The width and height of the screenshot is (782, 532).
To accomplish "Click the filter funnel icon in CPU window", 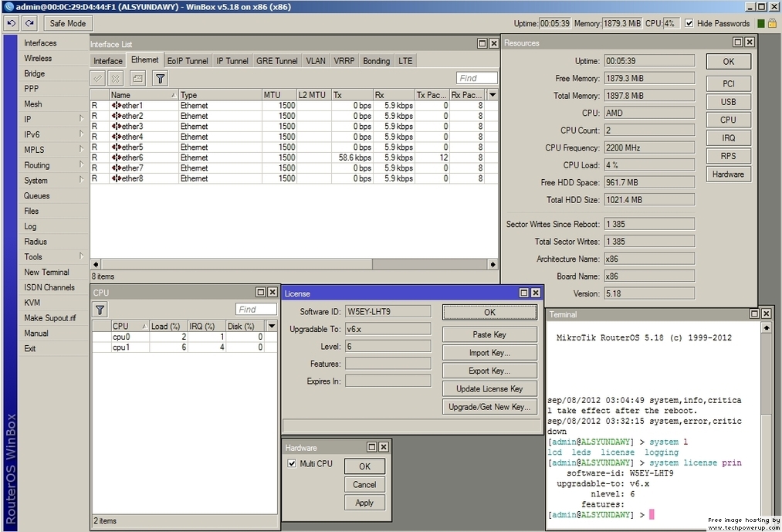I will (100, 310).
